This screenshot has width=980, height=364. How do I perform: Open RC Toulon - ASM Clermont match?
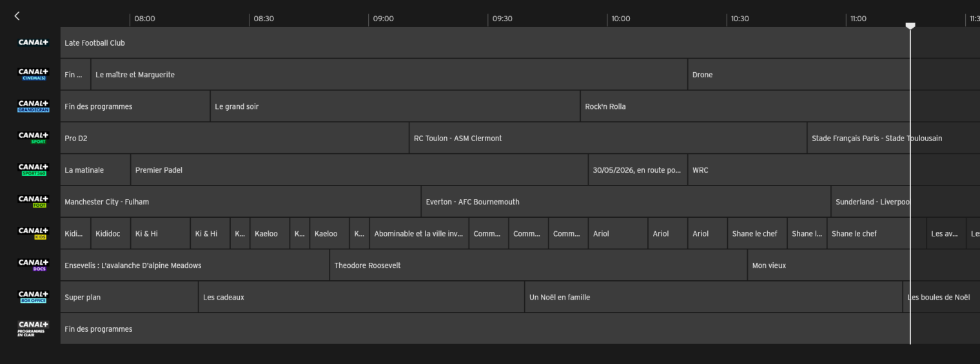(x=608, y=138)
